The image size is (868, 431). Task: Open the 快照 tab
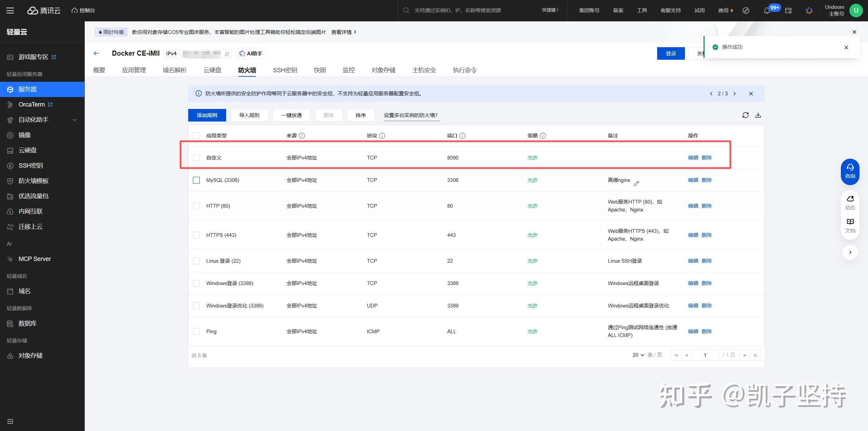(320, 70)
